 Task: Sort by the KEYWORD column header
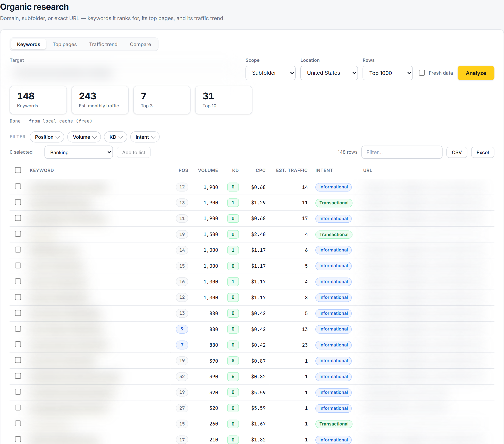42,170
